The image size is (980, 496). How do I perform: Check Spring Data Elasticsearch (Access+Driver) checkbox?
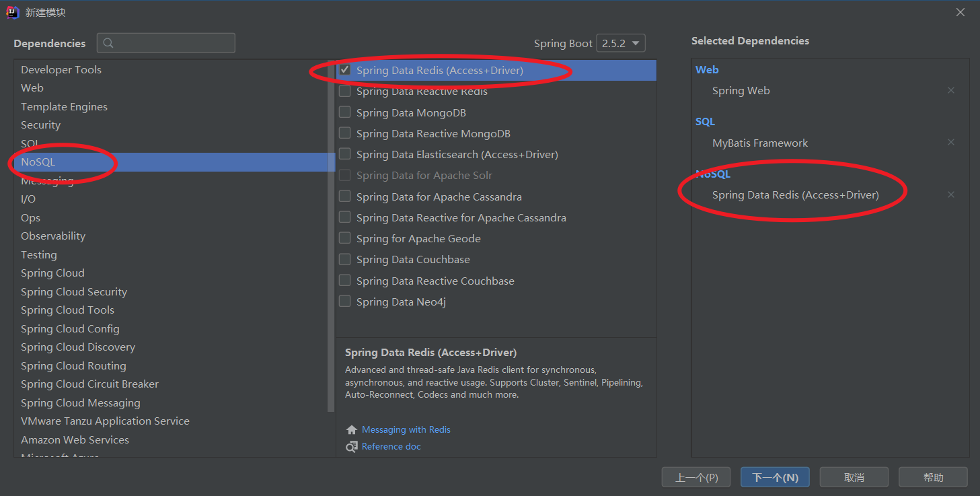click(x=344, y=154)
